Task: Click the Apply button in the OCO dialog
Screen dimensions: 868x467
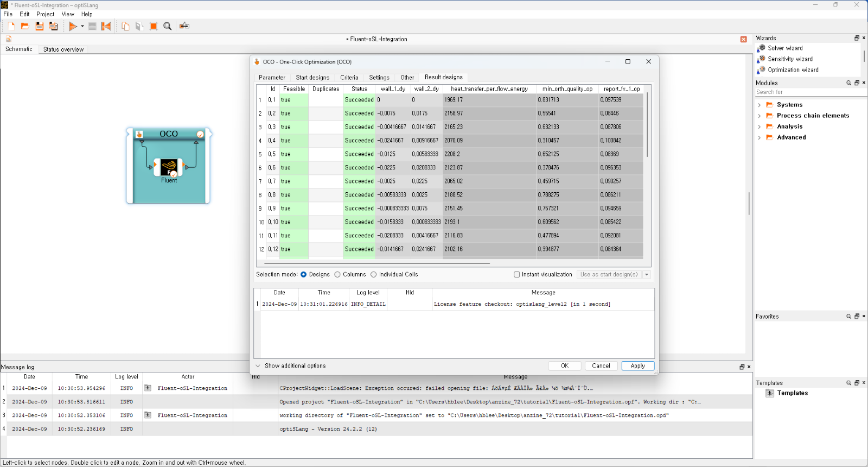Action: [638, 366]
